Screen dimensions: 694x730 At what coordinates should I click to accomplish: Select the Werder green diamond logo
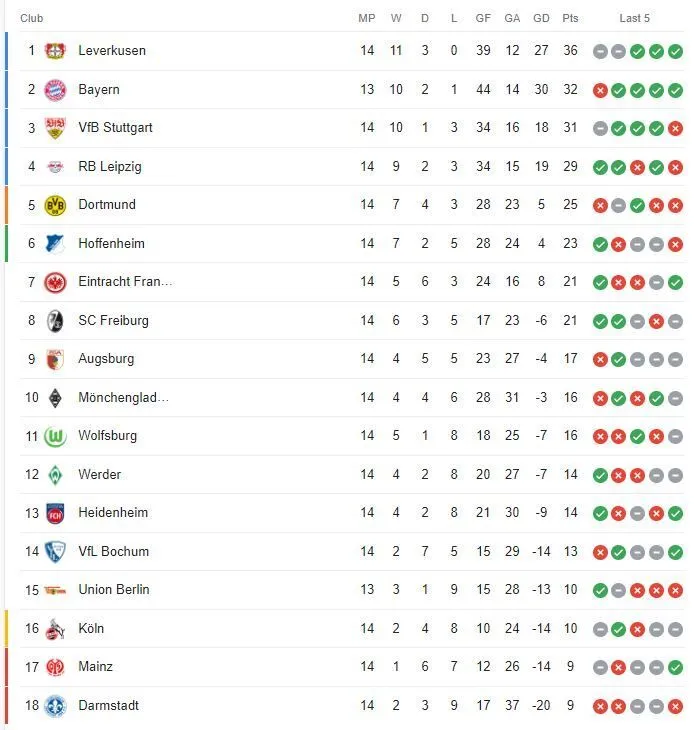coord(55,475)
